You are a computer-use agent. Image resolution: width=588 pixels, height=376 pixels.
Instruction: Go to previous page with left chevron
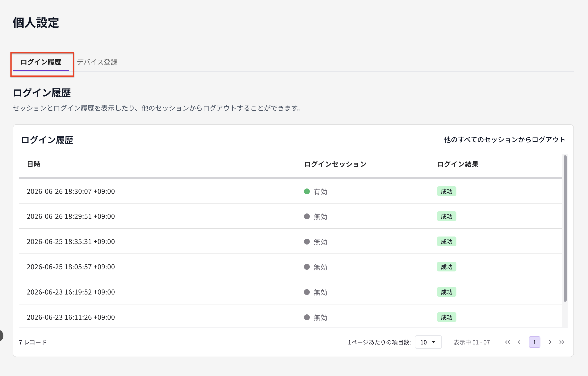click(x=519, y=342)
